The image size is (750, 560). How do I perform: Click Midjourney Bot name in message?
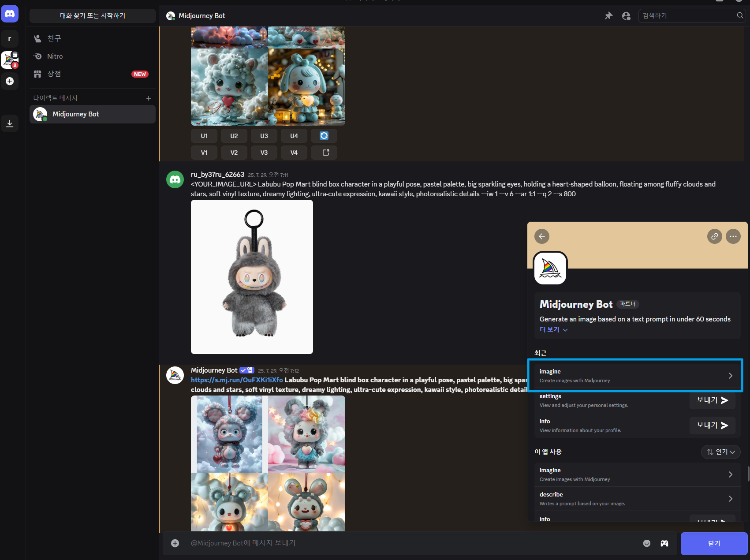[214, 370]
